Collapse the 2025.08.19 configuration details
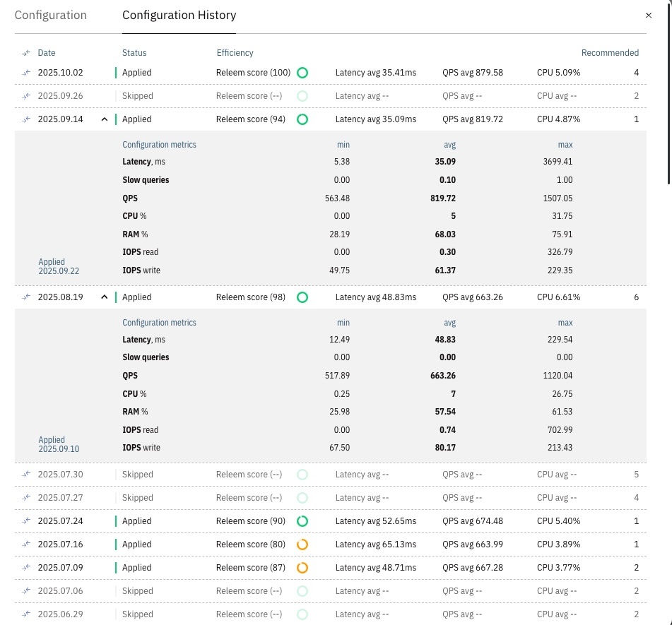 pos(104,297)
